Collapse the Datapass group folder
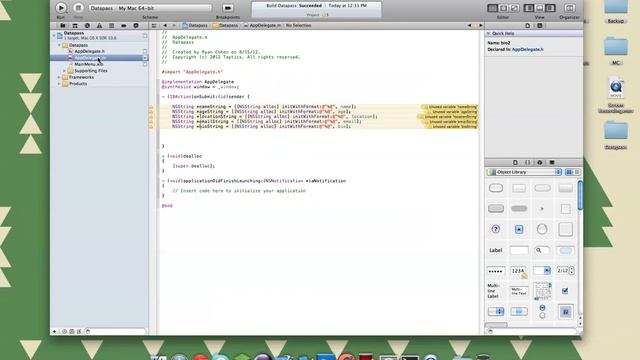Image resolution: width=640 pixels, height=360 pixels. pyautogui.click(x=60, y=45)
